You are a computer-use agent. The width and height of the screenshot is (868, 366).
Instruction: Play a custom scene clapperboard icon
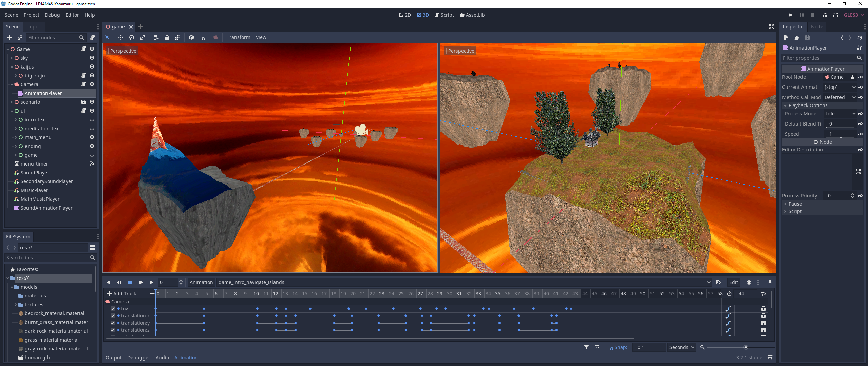pos(835,15)
